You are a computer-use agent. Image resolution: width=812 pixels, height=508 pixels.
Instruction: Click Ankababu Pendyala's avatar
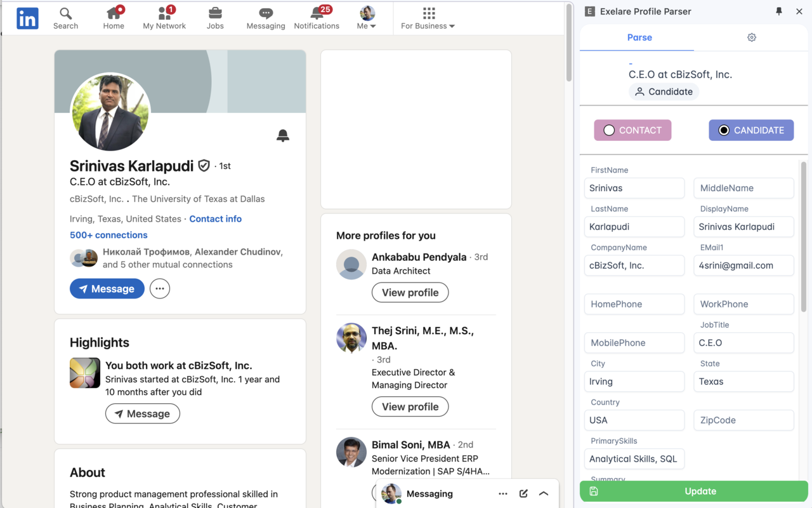[x=351, y=265]
